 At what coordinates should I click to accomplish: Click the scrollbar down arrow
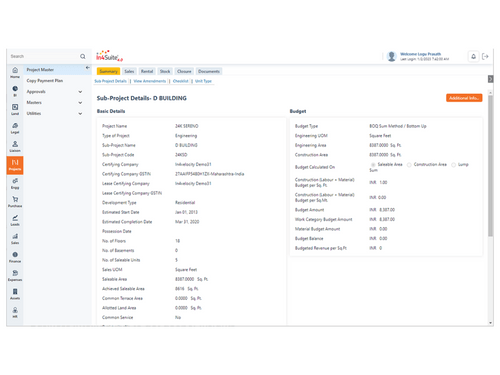coord(490,323)
